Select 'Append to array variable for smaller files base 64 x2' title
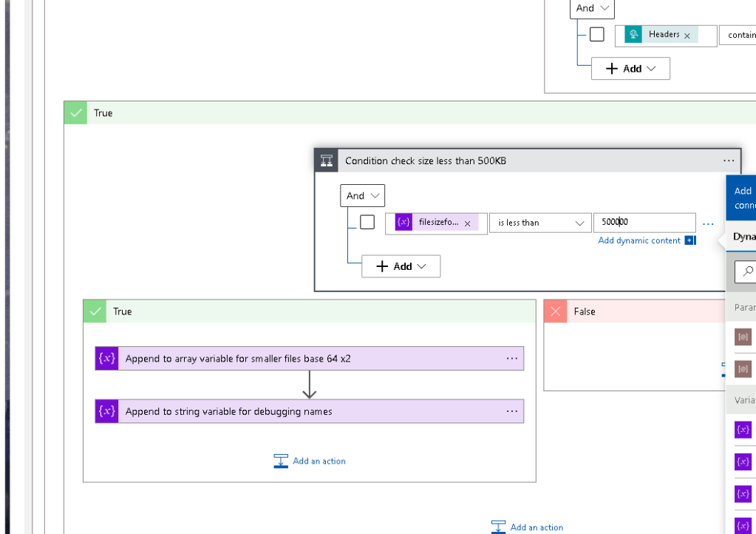756x534 pixels. point(238,359)
